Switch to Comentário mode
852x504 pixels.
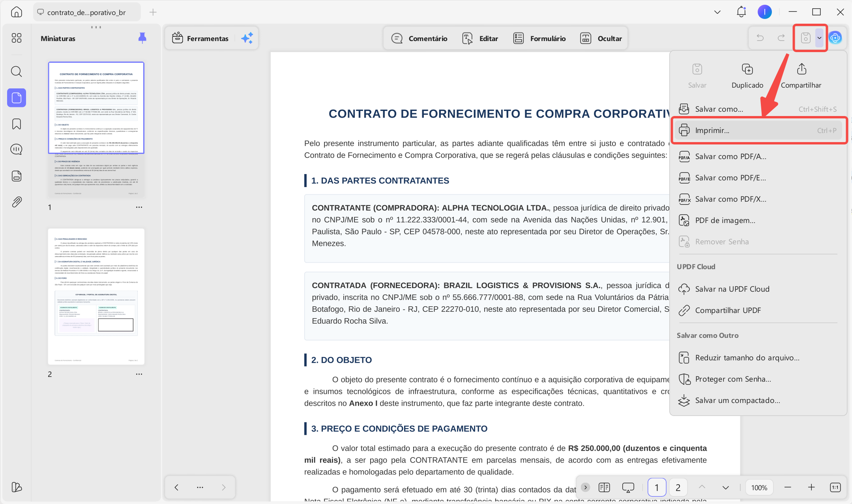419,38
